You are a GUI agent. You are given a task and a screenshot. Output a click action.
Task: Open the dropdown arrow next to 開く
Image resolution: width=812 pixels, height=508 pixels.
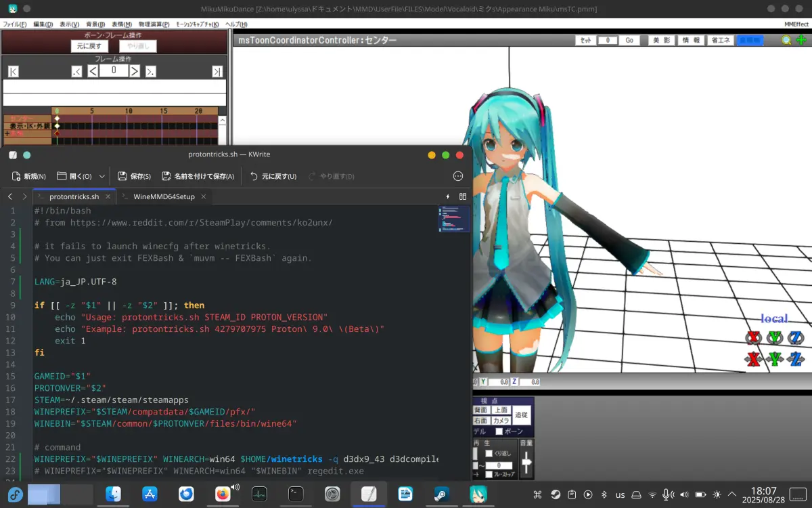coord(102,176)
